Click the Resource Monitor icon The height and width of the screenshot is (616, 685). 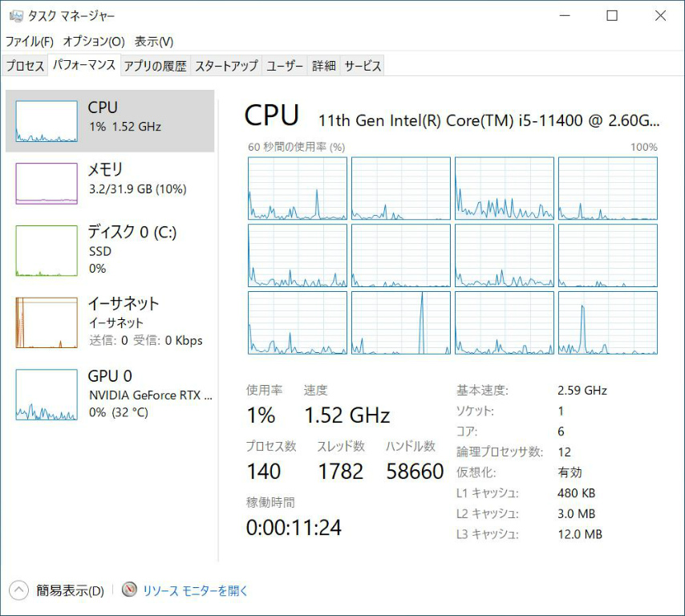tap(130, 590)
